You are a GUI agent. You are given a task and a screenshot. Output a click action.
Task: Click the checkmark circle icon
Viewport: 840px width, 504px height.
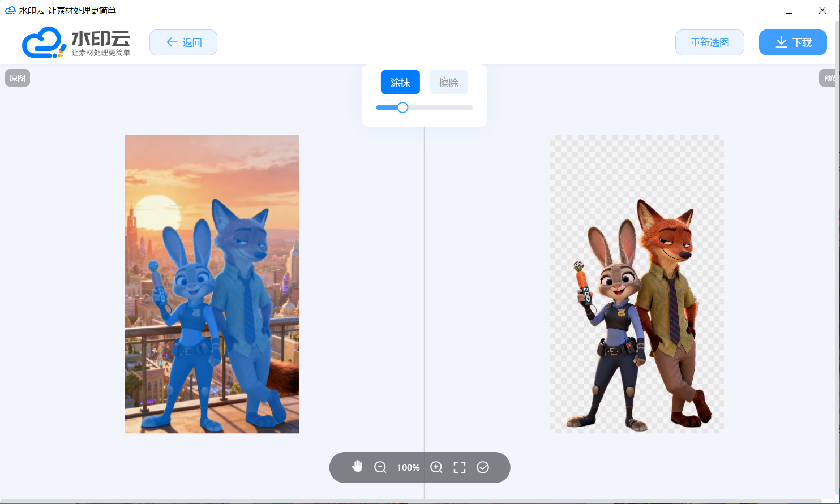(x=483, y=467)
